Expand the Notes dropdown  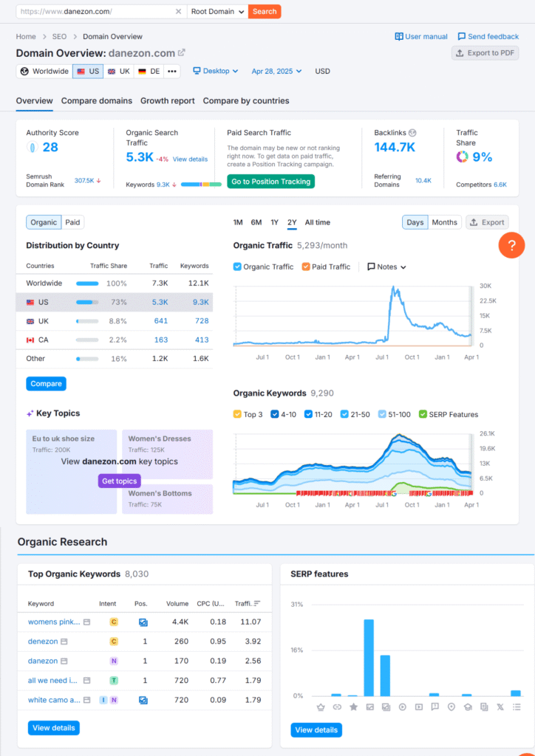click(x=387, y=267)
